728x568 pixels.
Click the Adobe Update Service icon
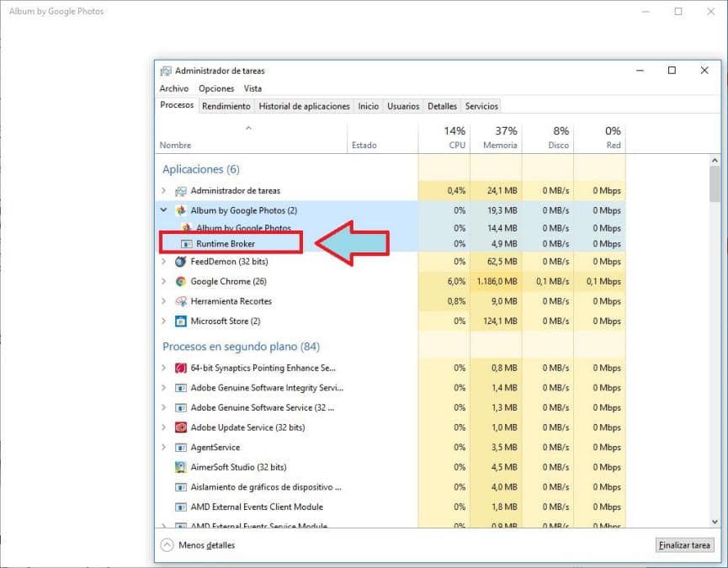coord(180,427)
